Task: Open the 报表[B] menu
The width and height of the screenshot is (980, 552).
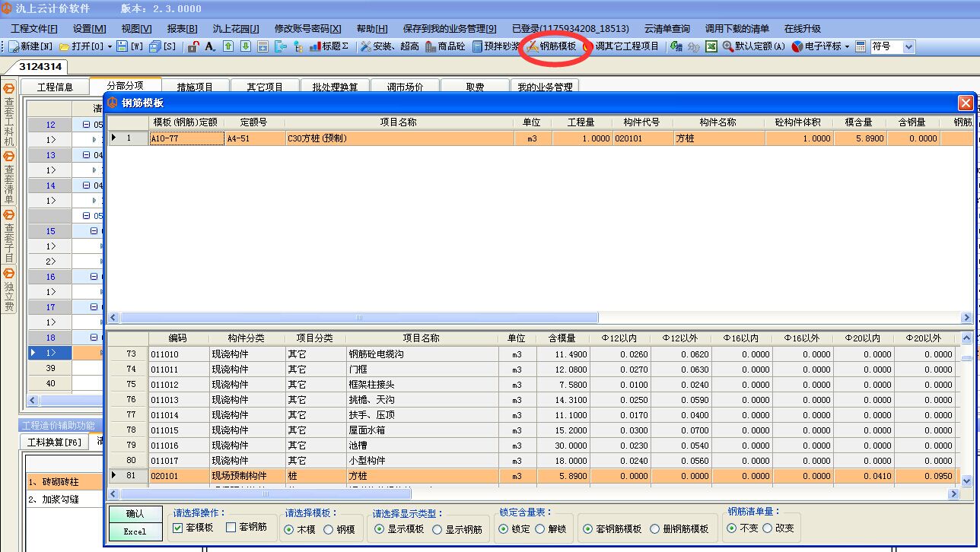Action: point(182,29)
